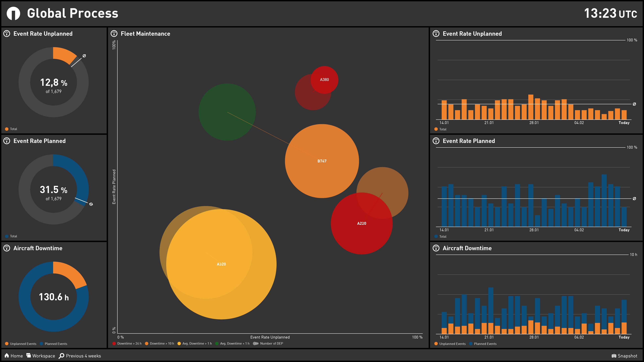Click Downtime > 24 h legend swatch
Screen dimensions: 644x362
click(x=114, y=344)
